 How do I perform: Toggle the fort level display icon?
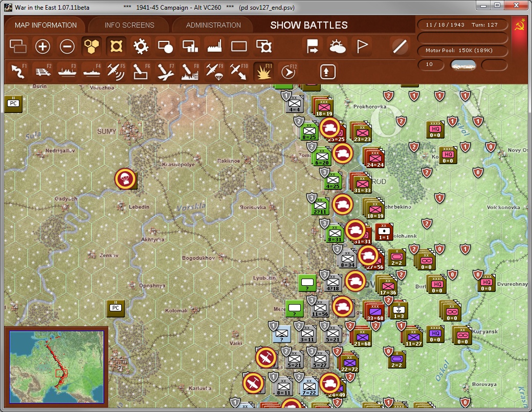[x=116, y=46]
